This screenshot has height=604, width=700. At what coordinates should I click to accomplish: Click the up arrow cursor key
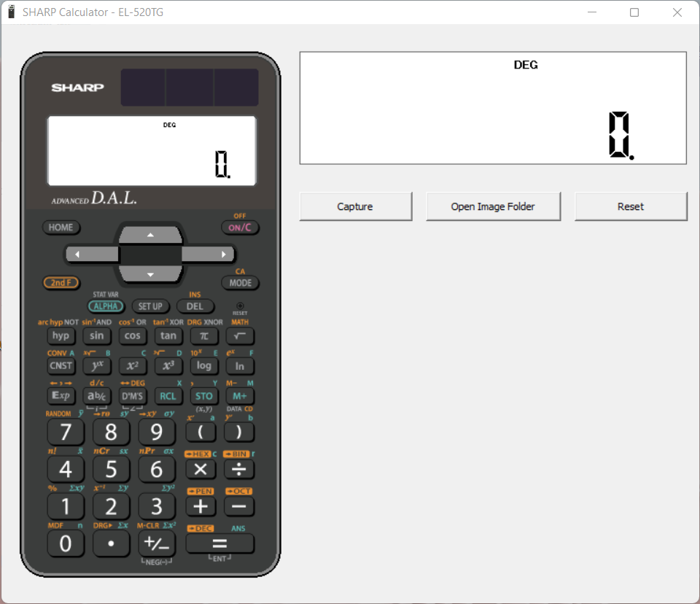tap(150, 235)
